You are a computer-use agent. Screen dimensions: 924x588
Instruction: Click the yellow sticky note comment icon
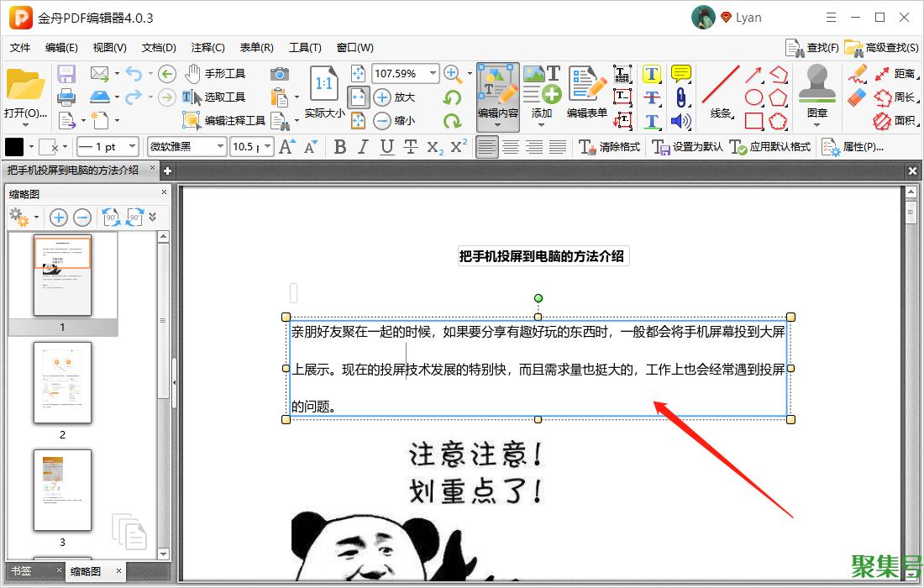(680, 74)
